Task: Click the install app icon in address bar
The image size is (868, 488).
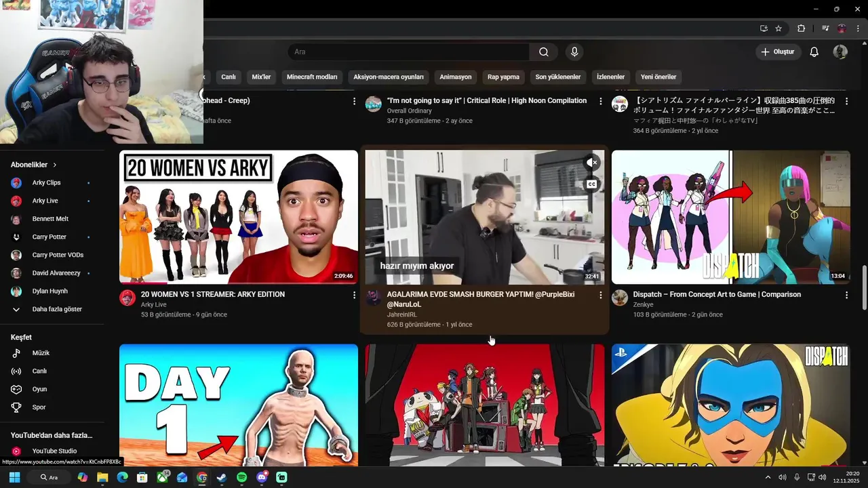Action: pos(764,28)
